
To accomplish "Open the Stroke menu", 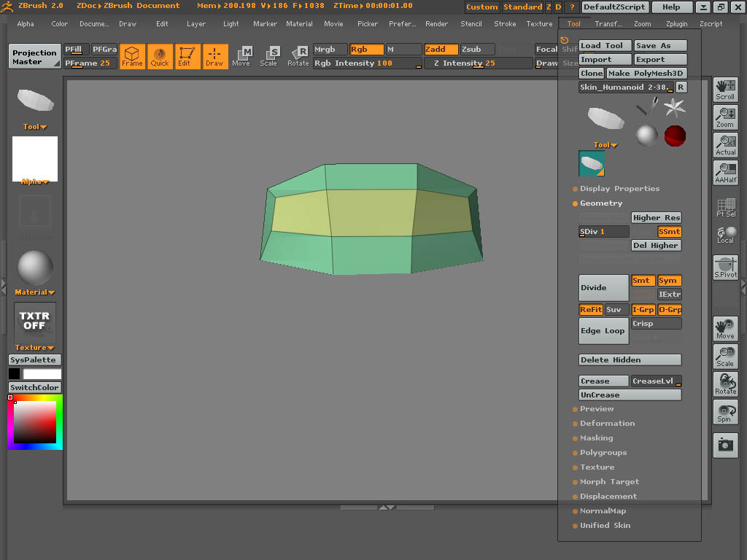I will click(505, 24).
